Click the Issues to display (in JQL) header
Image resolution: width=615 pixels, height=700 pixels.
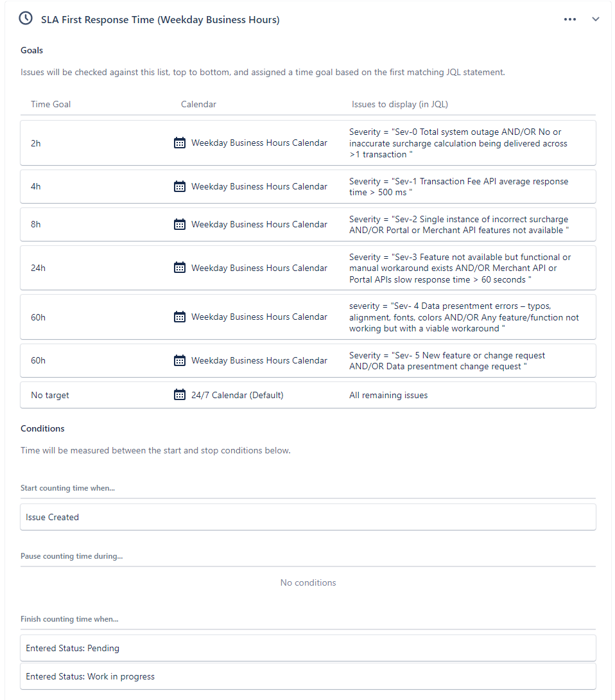pos(400,104)
